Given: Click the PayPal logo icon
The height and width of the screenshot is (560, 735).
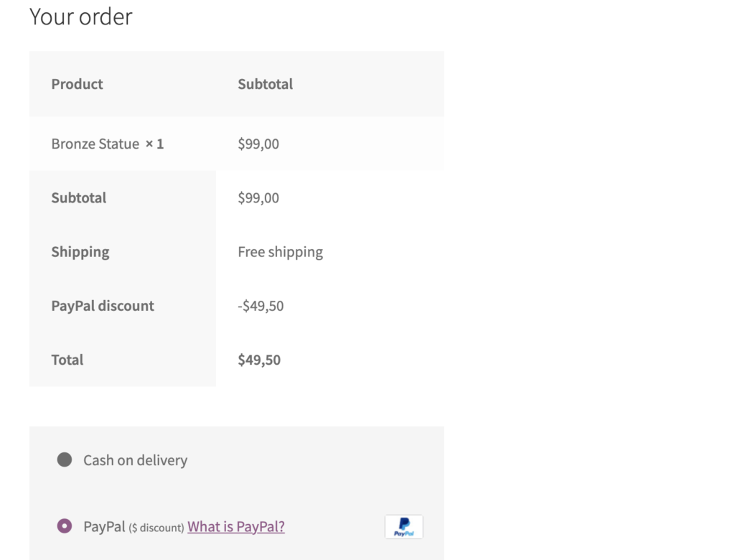Looking at the screenshot, I should (x=403, y=527).
